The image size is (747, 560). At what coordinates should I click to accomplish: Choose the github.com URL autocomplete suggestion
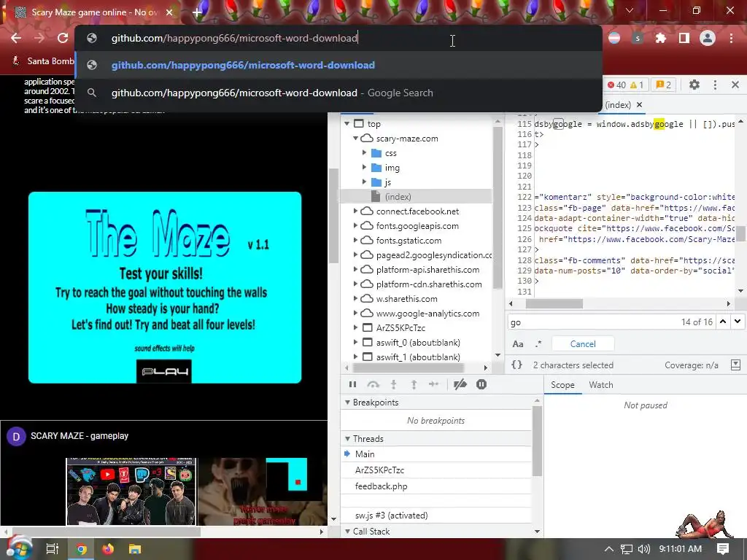(x=338, y=65)
